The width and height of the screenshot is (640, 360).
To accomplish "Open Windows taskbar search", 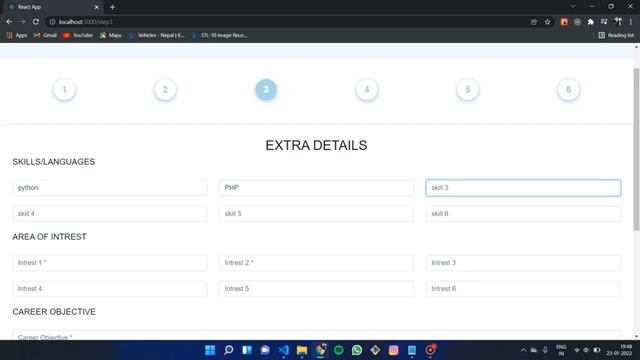I will click(x=229, y=350).
